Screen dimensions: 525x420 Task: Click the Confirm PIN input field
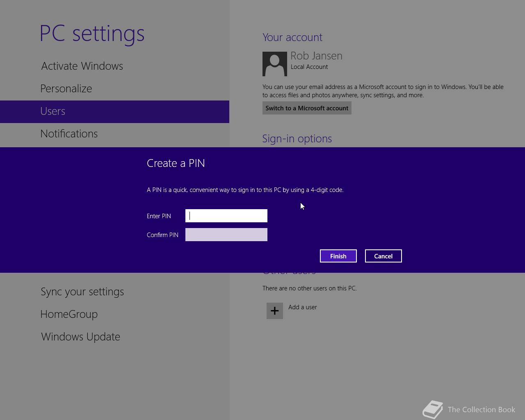point(226,235)
